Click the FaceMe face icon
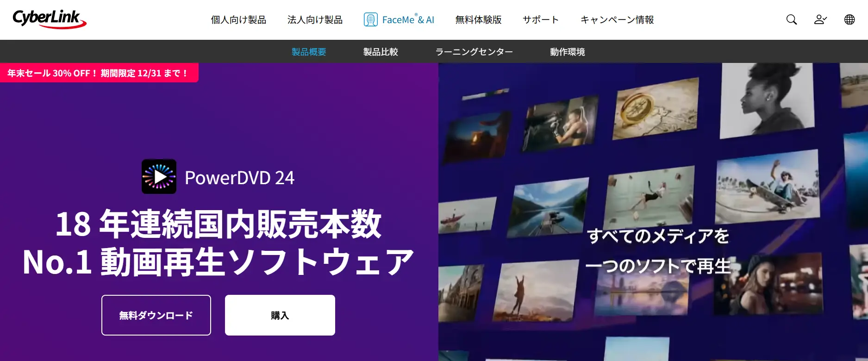Image resolution: width=868 pixels, height=361 pixels. (371, 19)
